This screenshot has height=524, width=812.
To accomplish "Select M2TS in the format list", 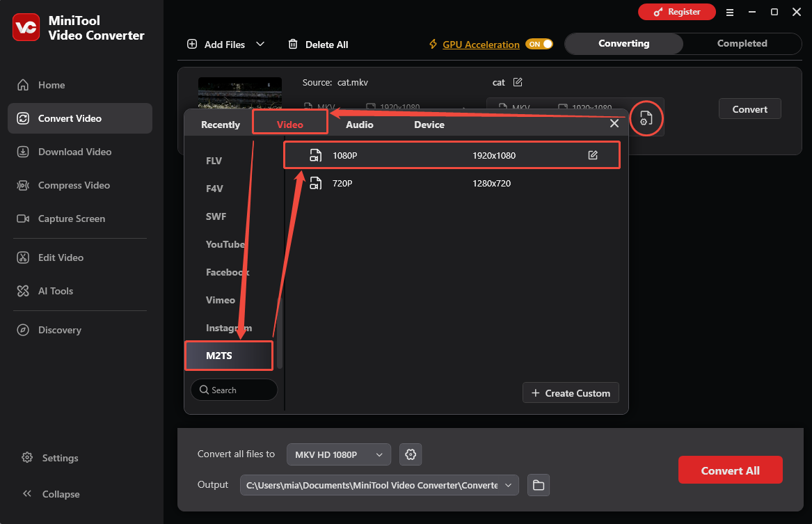I will pyautogui.click(x=229, y=356).
